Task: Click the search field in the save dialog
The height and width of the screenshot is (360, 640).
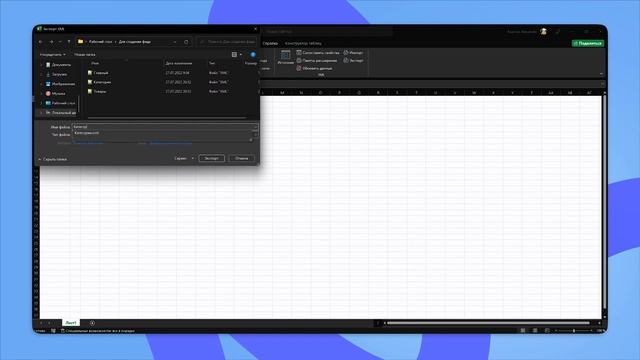Action: click(x=227, y=42)
